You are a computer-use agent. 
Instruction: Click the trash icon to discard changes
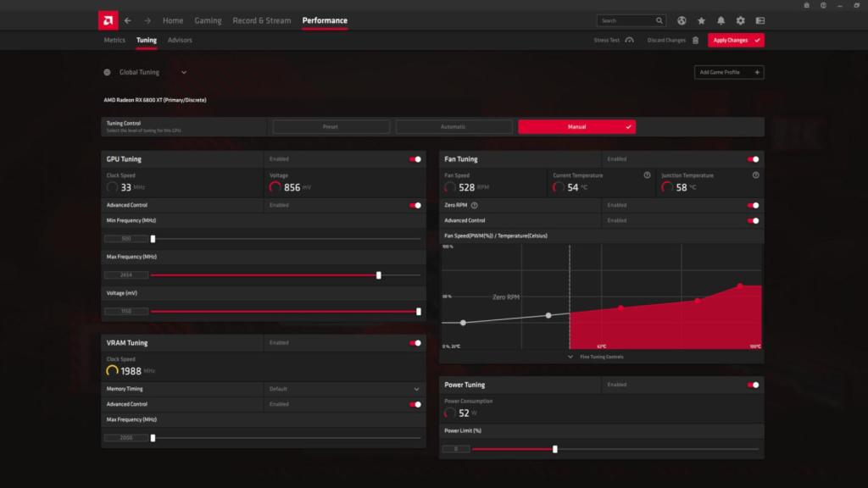click(x=695, y=40)
